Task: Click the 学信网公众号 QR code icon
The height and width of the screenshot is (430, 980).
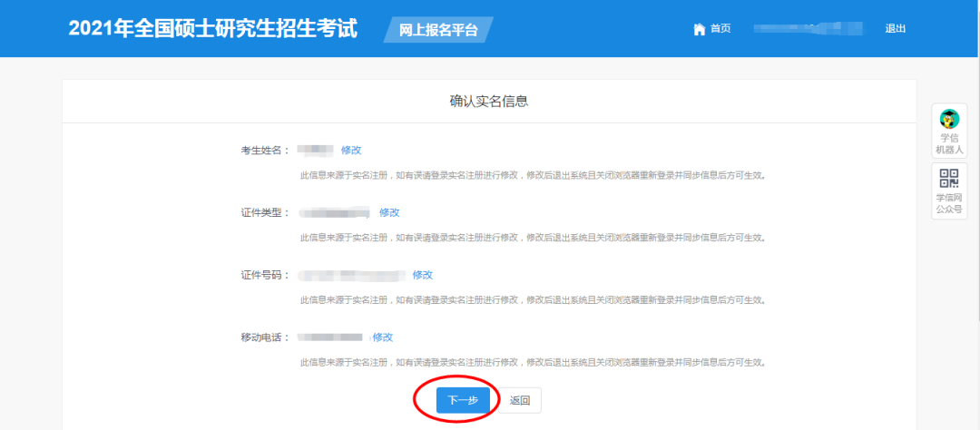Action: click(949, 179)
